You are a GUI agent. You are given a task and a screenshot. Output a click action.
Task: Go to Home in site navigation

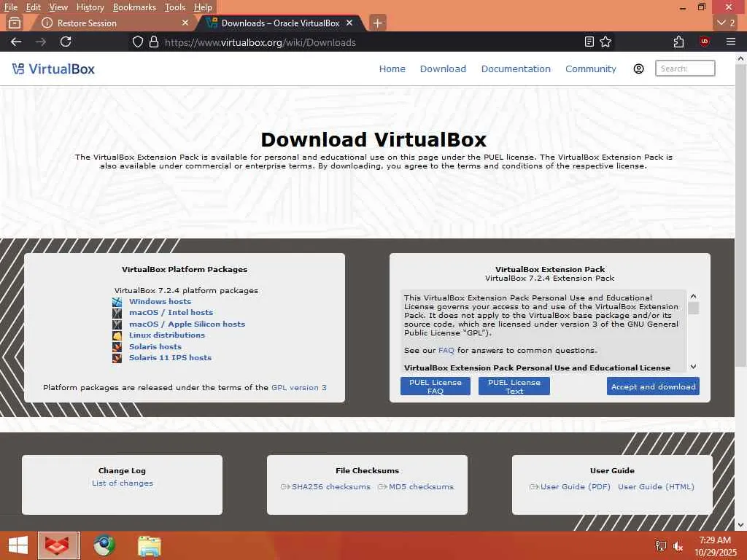[x=392, y=69]
